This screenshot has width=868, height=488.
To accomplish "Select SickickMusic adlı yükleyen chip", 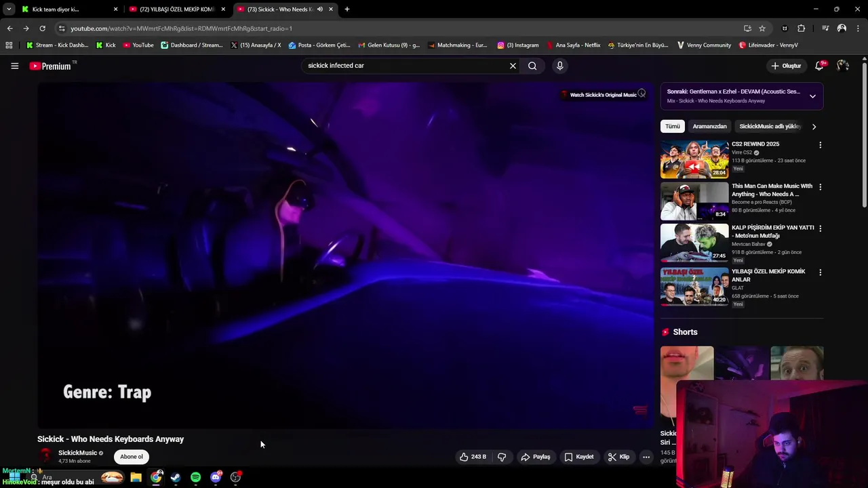I will pyautogui.click(x=770, y=126).
